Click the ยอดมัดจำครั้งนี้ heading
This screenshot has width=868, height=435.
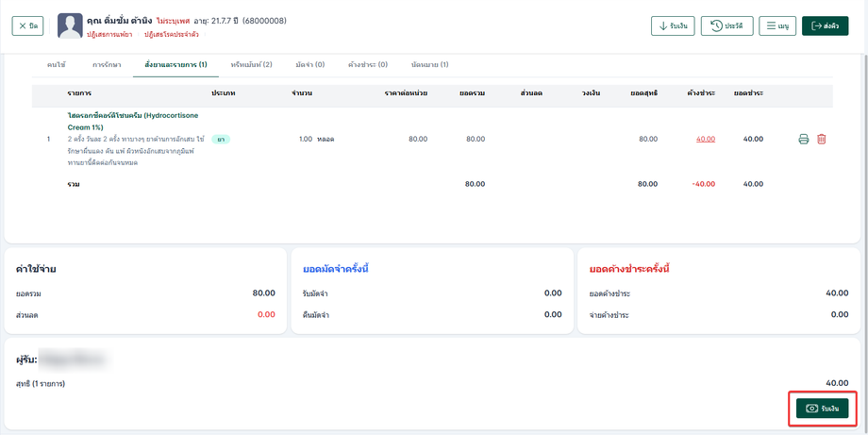pyautogui.click(x=336, y=269)
